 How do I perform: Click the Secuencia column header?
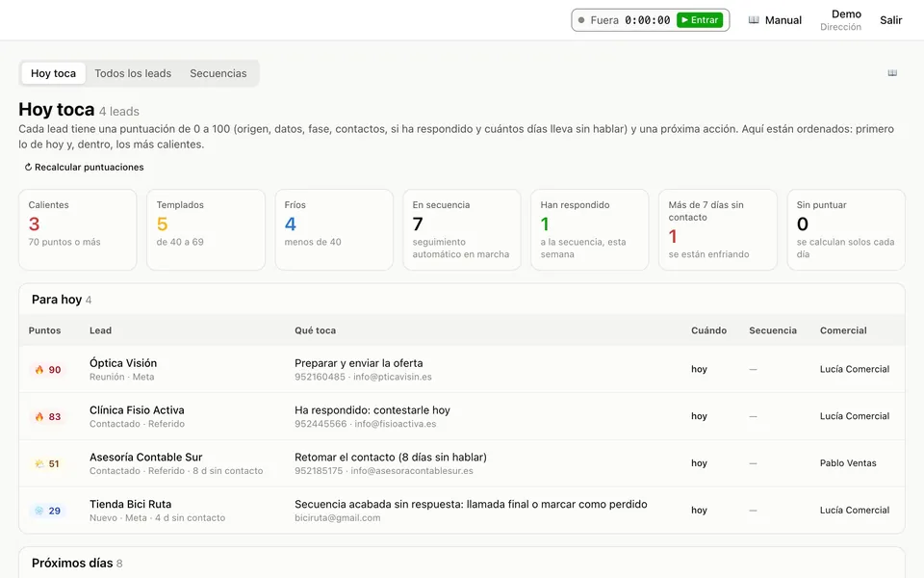pyautogui.click(x=773, y=330)
